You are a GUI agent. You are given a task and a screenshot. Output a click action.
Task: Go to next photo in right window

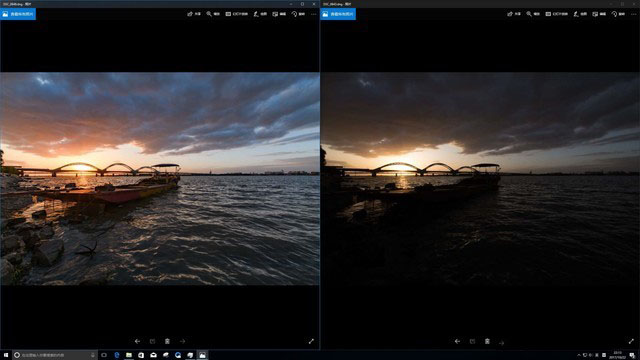pyautogui.click(x=502, y=342)
